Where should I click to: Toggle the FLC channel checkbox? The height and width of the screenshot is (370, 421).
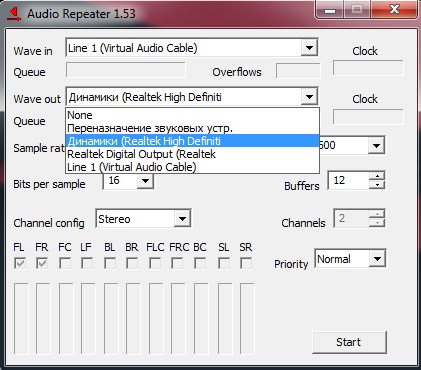coord(155,264)
